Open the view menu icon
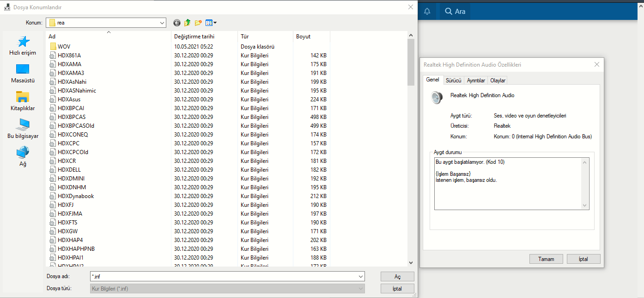The width and height of the screenshot is (644, 298). pos(211,23)
